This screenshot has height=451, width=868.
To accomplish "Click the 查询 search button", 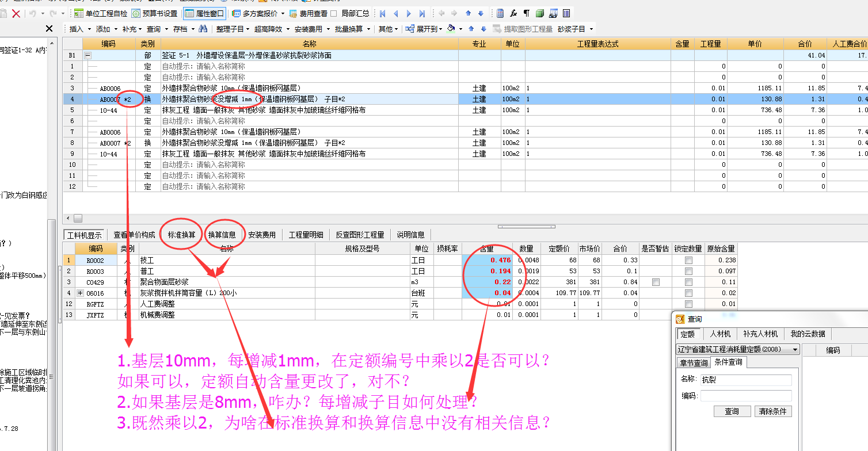I will pyautogui.click(x=732, y=411).
